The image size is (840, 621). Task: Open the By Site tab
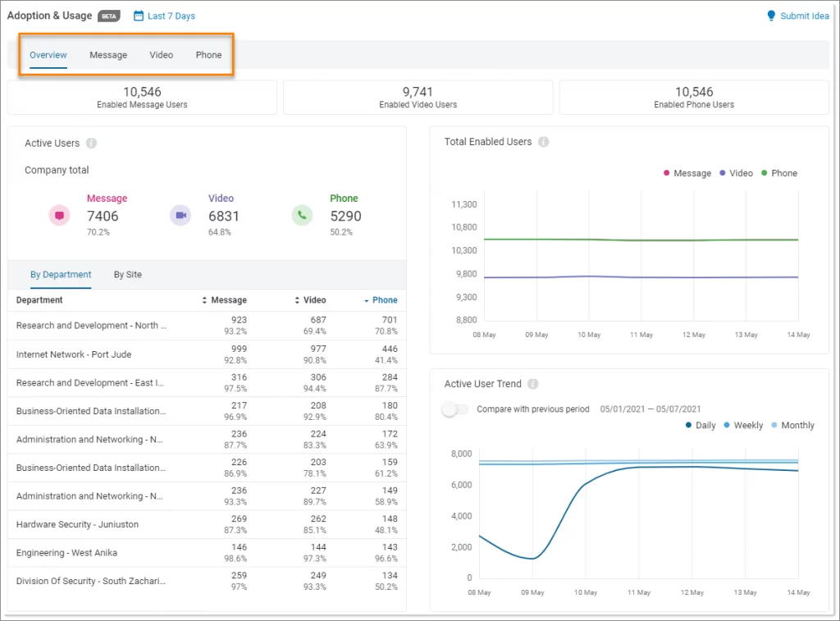click(x=127, y=274)
